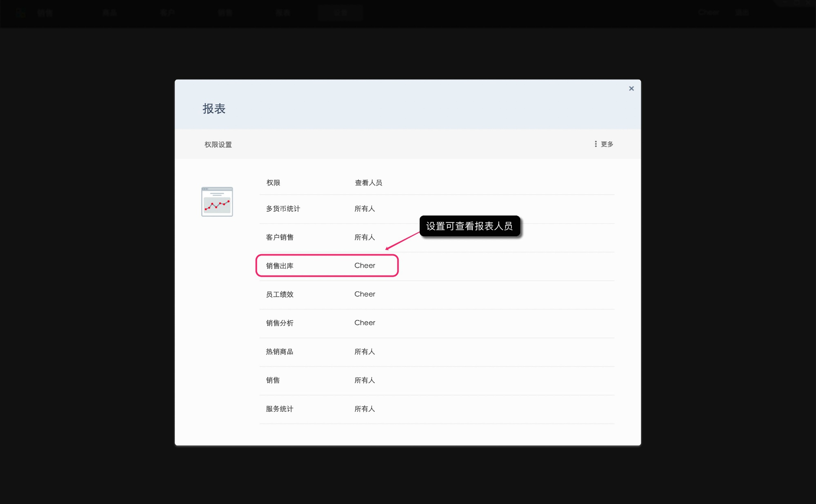Click the 报表 dialog title

(214, 109)
